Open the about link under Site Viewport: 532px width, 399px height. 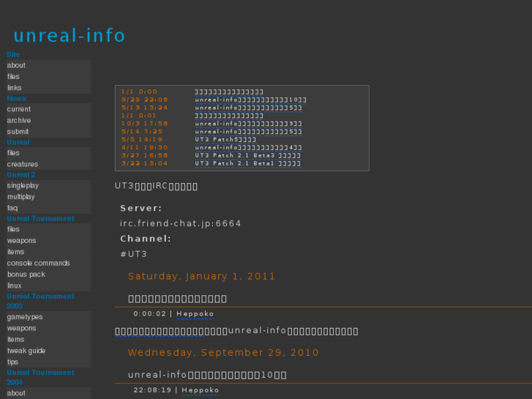(x=48, y=65)
